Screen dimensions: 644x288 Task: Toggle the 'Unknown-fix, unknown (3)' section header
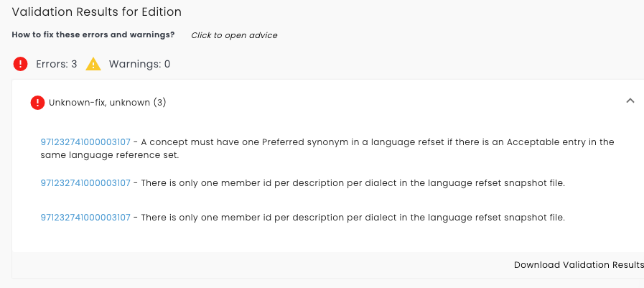[x=108, y=103]
